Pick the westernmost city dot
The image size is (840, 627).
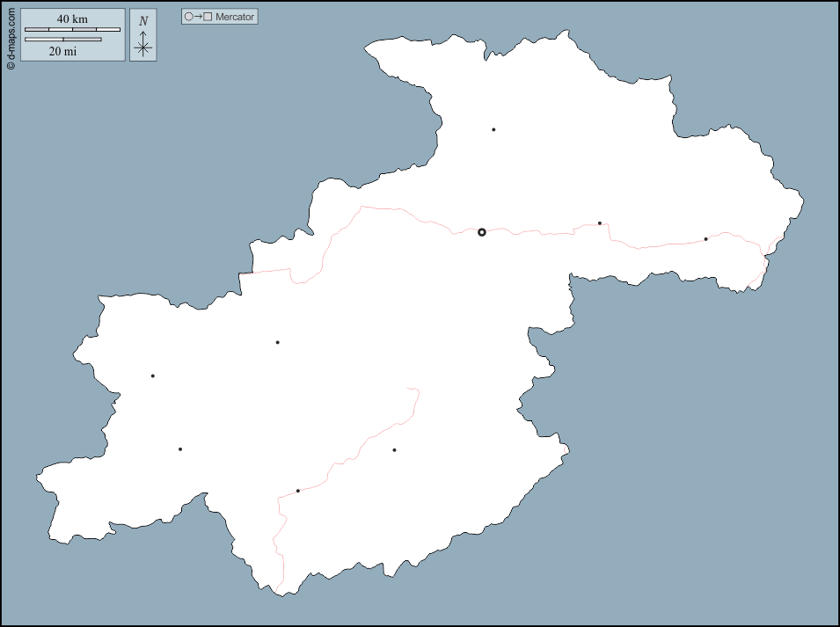tap(152, 376)
